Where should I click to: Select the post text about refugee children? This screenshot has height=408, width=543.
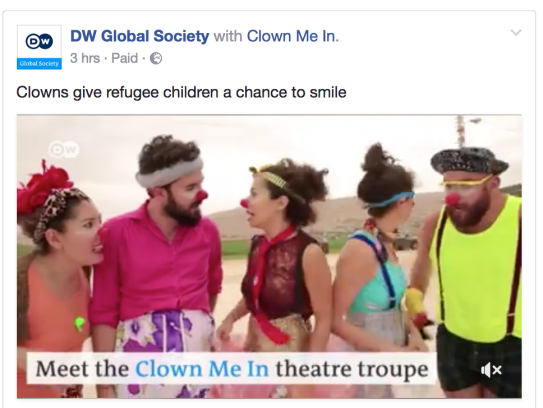181,92
